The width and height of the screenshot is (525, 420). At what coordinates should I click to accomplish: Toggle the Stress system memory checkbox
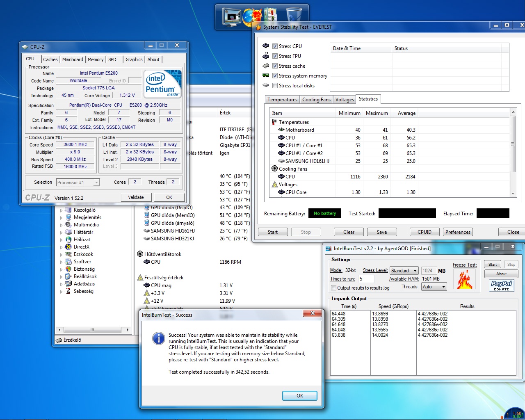pyautogui.click(x=275, y=76)
